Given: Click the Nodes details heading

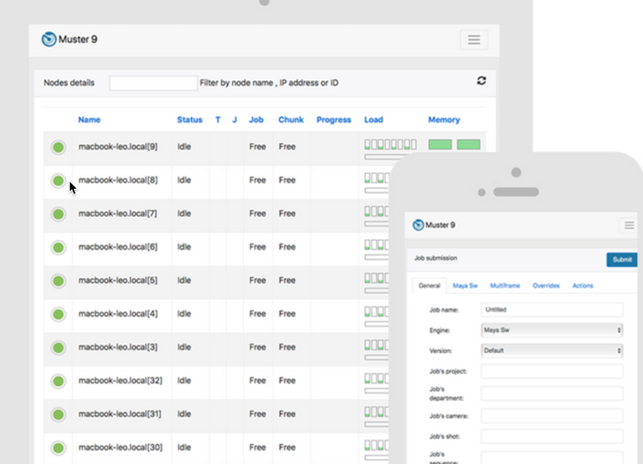Looking at the screenshot, I should (69, 83).
